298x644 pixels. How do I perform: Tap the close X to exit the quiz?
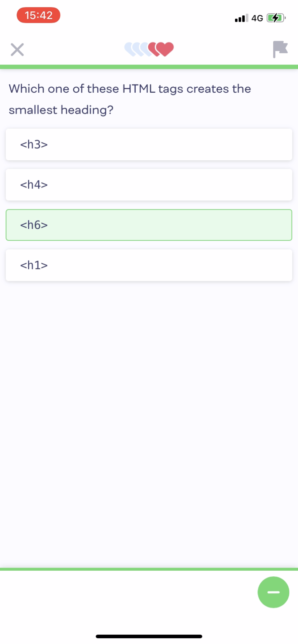(17, 49)
